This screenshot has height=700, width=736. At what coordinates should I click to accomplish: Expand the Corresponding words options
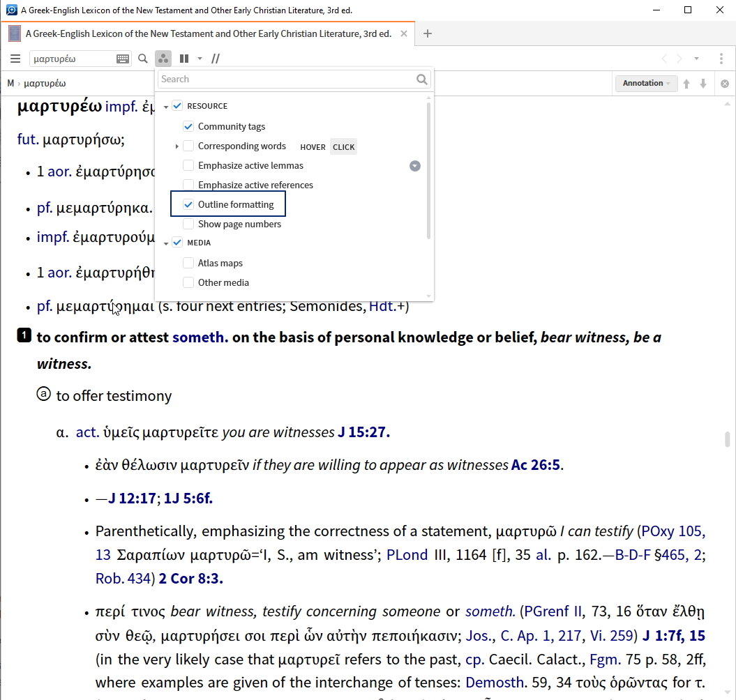click(177, 146)
